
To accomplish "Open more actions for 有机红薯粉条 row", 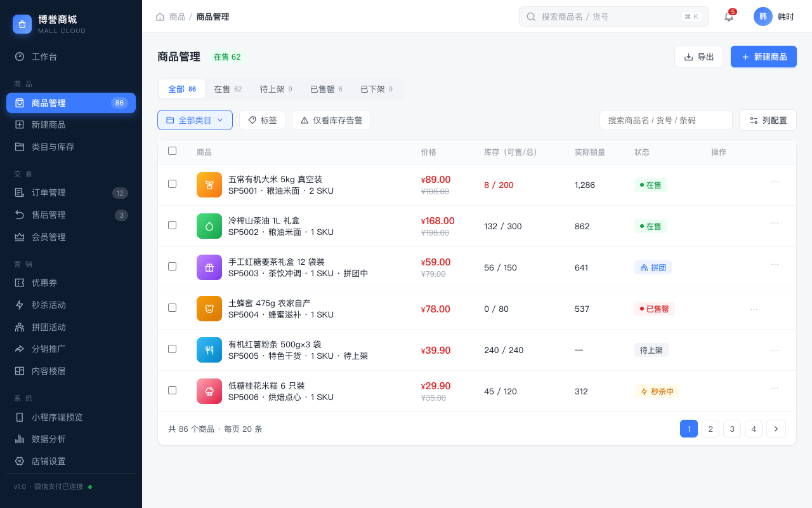I will (x=775, y=351).
